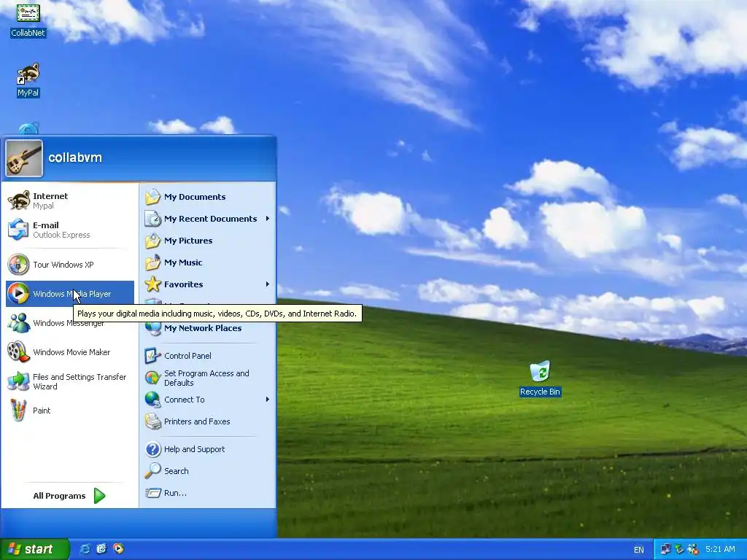The width and height of the screenshot is (747, 560).
Task: Launch Paint from the Start menu
Action: click(x=69, y=411)
